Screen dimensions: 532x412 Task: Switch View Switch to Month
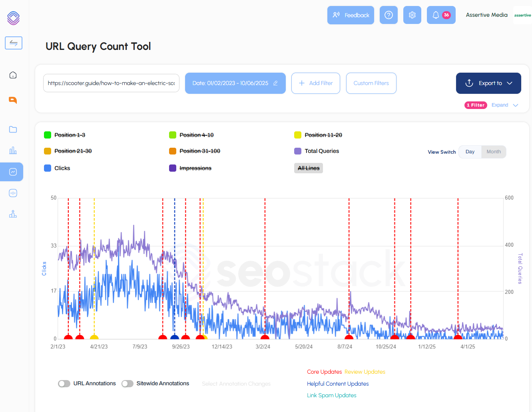click(x=494, y=152)
